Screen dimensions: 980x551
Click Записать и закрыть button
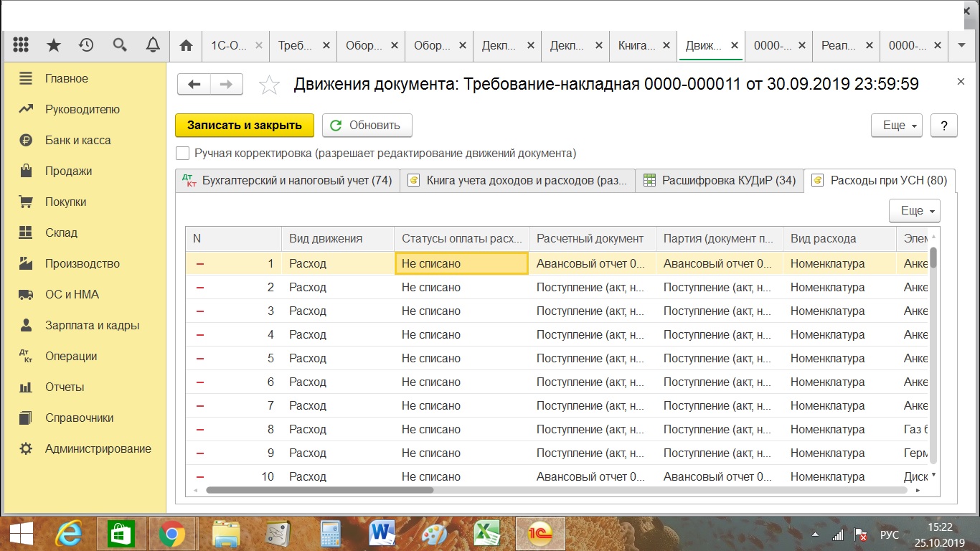pyautogui.click(x=245, y=125)
